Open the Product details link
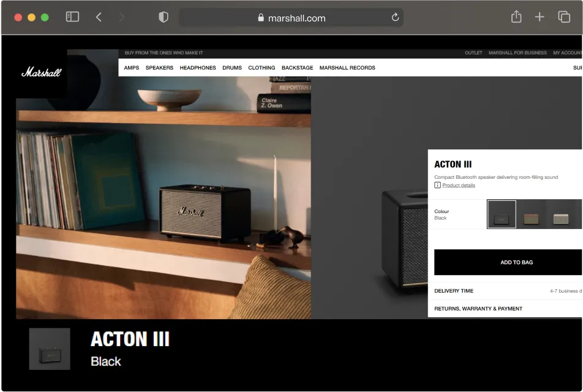The width and height of the screenshot is (583, 392). pos(458,185)
